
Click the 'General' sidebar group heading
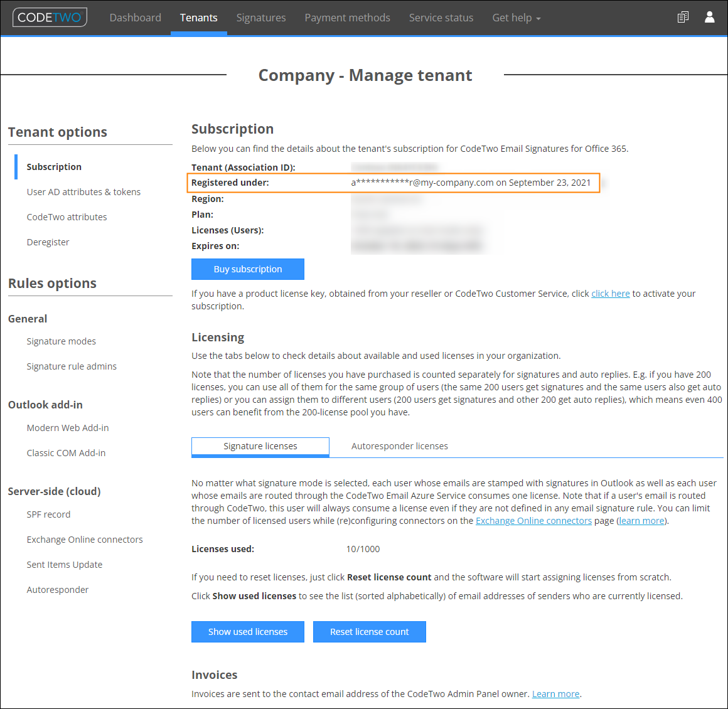pos(28,319)
